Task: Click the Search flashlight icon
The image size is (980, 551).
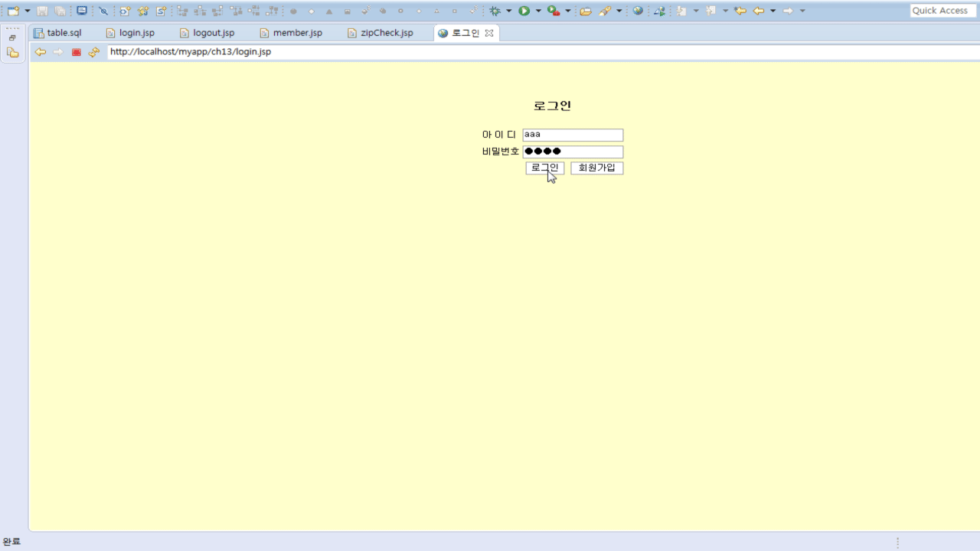Action: coord(605,11)
